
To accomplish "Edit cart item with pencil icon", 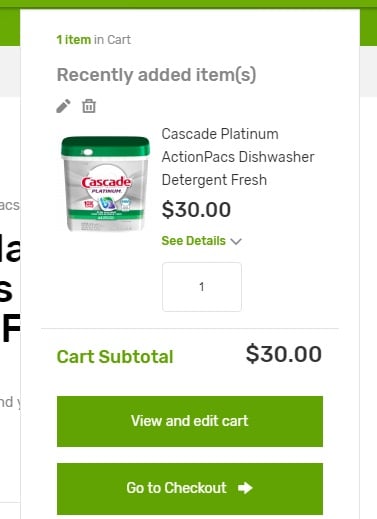I will point(63,106).
